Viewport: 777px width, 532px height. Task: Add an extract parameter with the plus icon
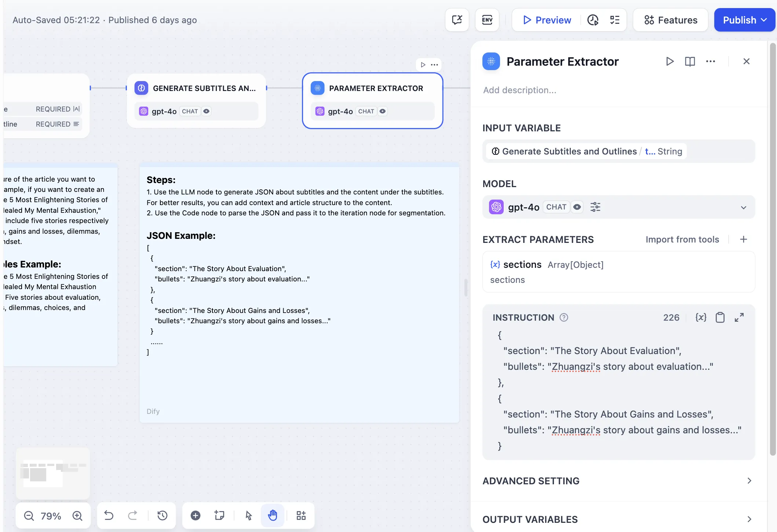tap(743, 239)
